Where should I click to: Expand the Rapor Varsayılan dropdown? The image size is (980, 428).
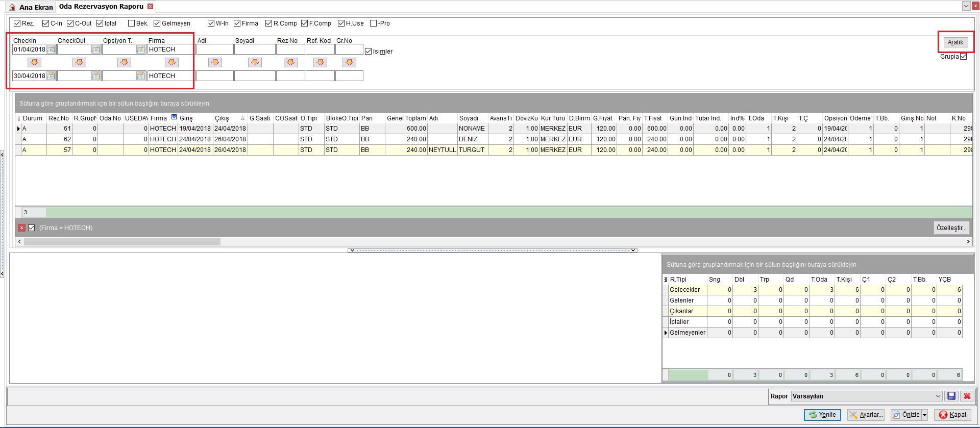click(938, 396)
